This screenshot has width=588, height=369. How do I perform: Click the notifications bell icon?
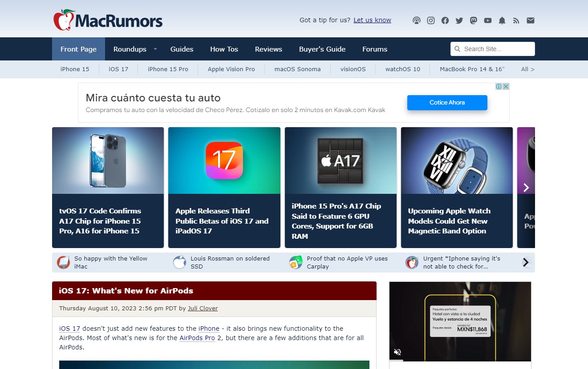[502, 20]
